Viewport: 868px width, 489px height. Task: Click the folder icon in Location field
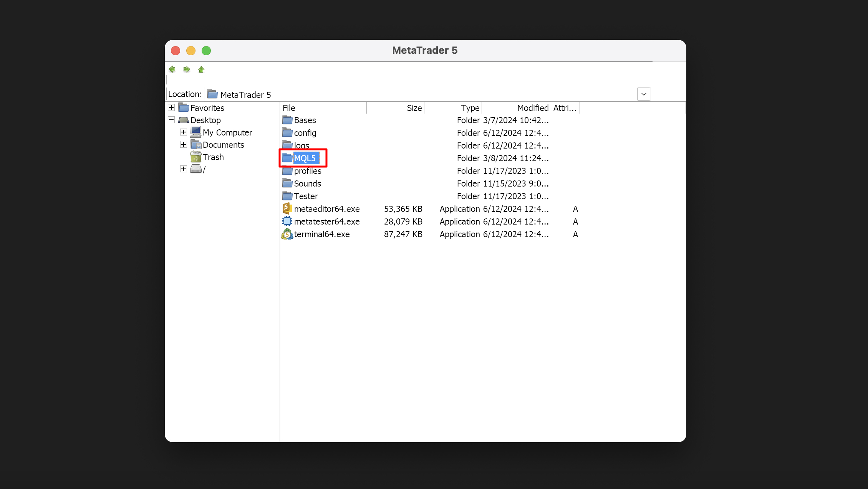pos(212,94)
